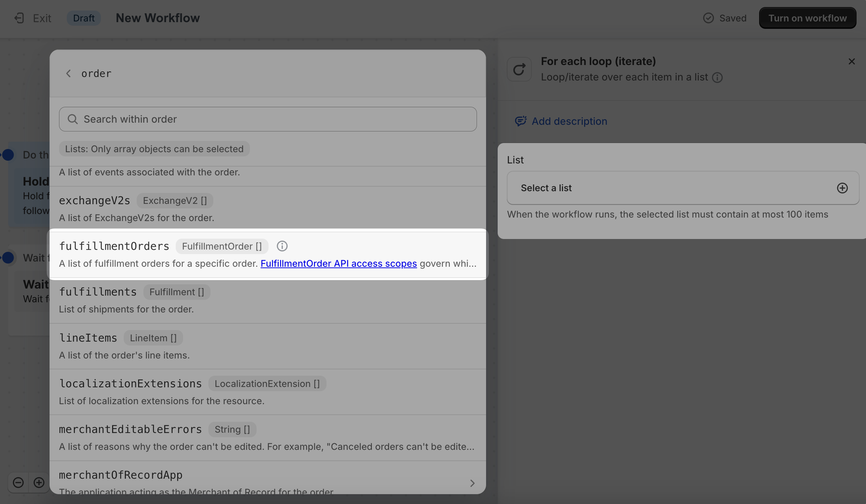Click the Add description chat icon
866x504 pixels.
coord(521,121)
